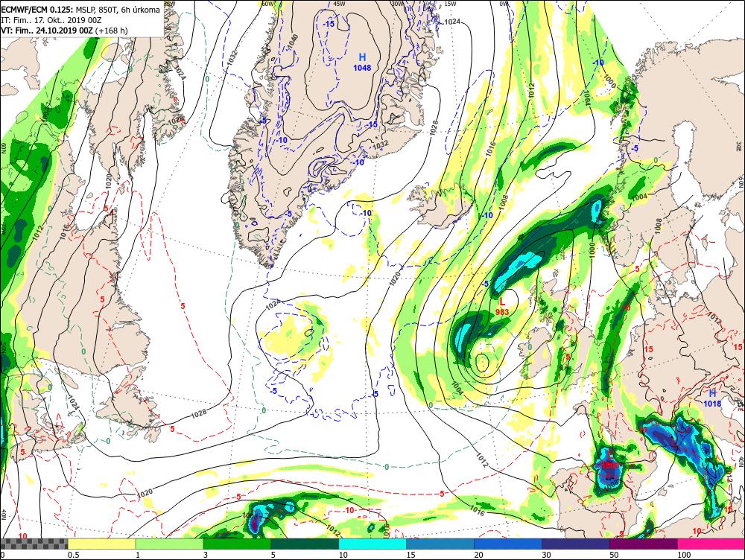
Task: Pick the purple 50–100 legend color
Action: click(644, 544)
